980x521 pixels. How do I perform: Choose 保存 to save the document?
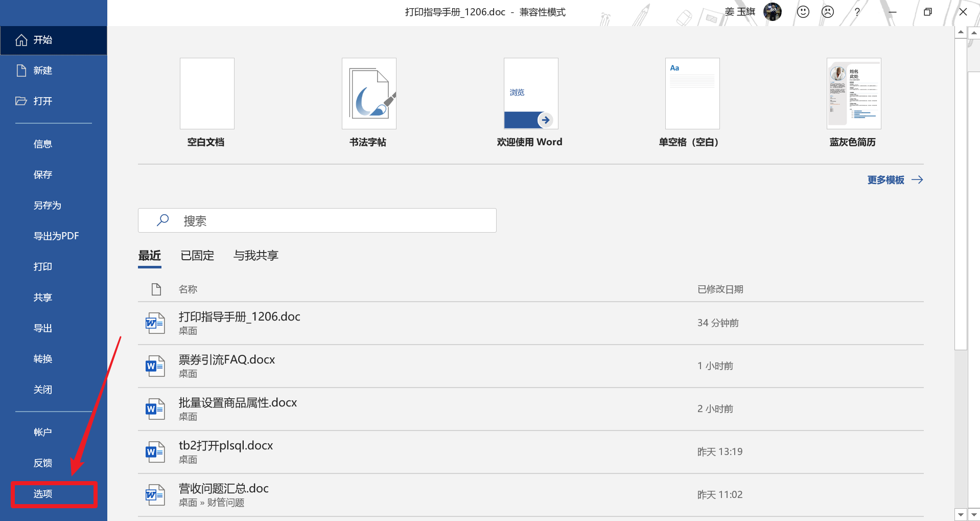54,175
